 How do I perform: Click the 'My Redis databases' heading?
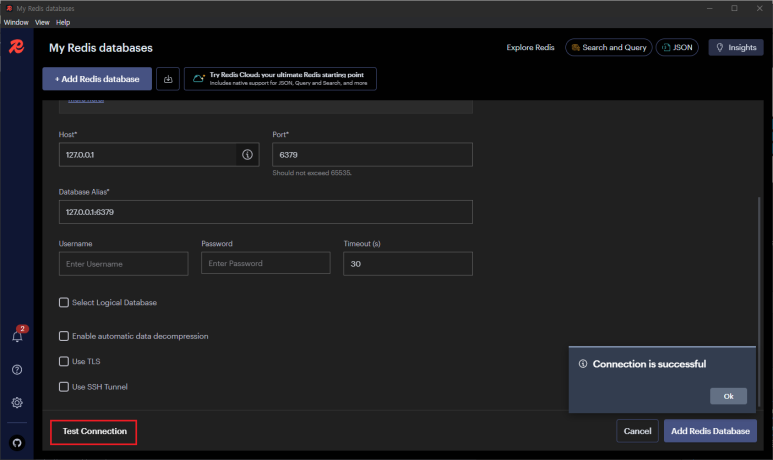pos(101,48)
